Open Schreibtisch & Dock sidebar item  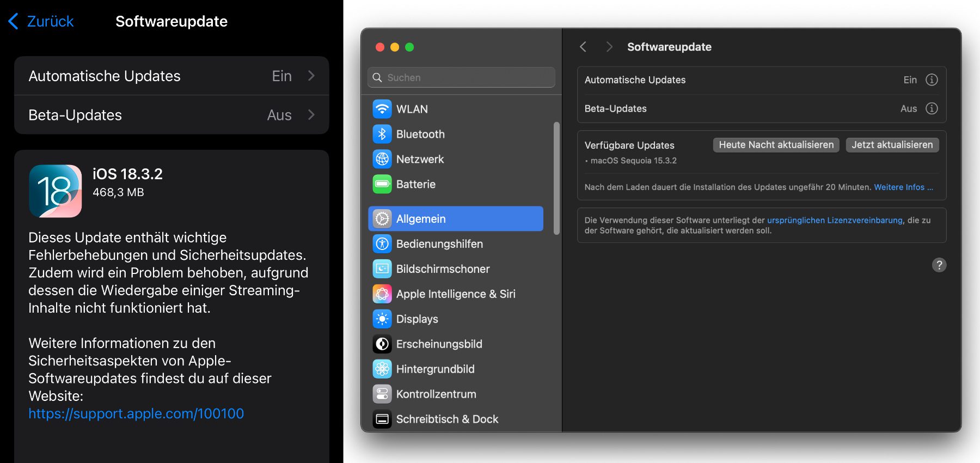coord(446,419)
